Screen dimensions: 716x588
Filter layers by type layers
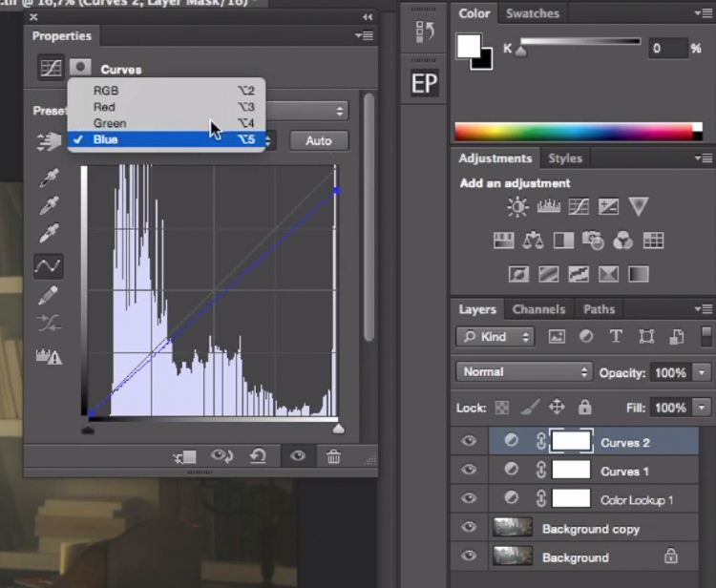(616, 337)
